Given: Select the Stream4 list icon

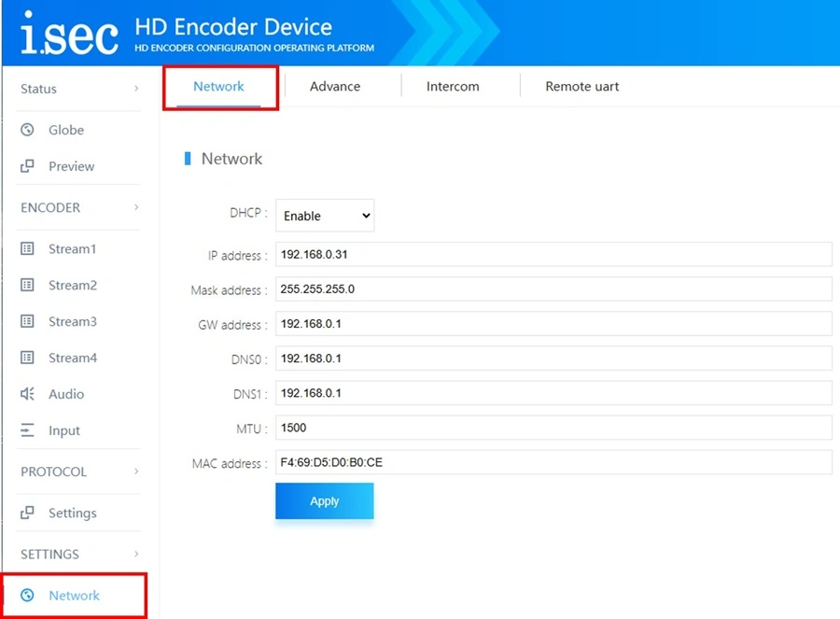Looking at the screenshot, I should click(x=27, y=358).
